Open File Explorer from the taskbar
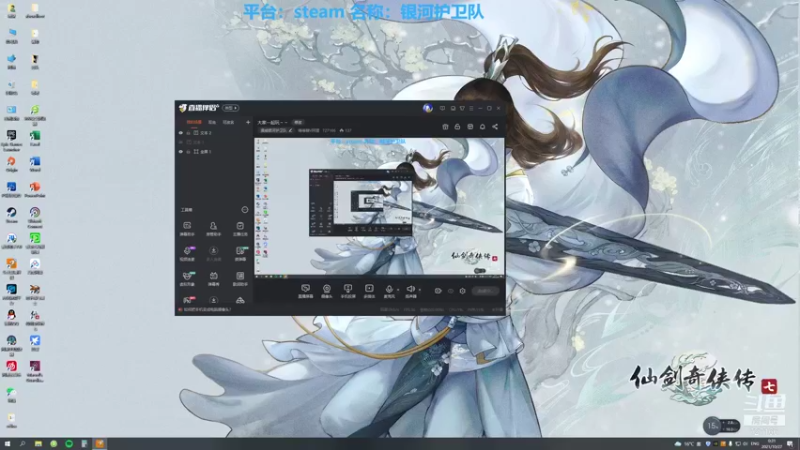This screenshot has width=800, height=450. tap(38, 444)
